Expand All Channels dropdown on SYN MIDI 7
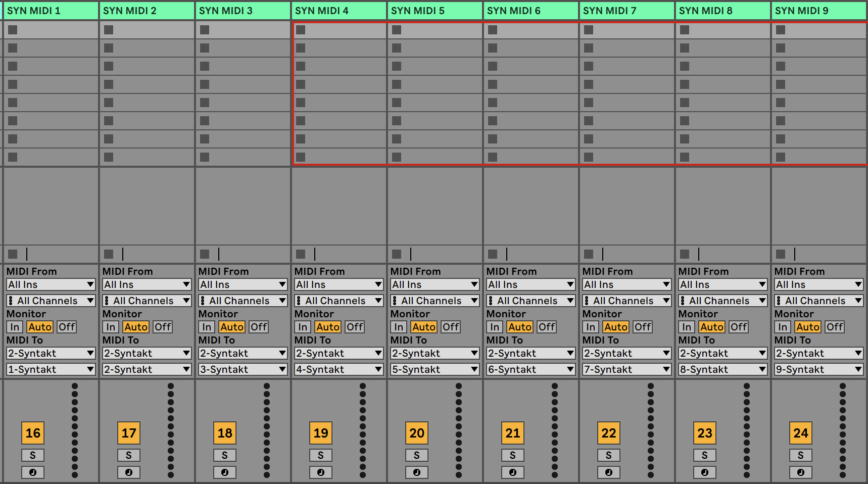 pos(627,301)
